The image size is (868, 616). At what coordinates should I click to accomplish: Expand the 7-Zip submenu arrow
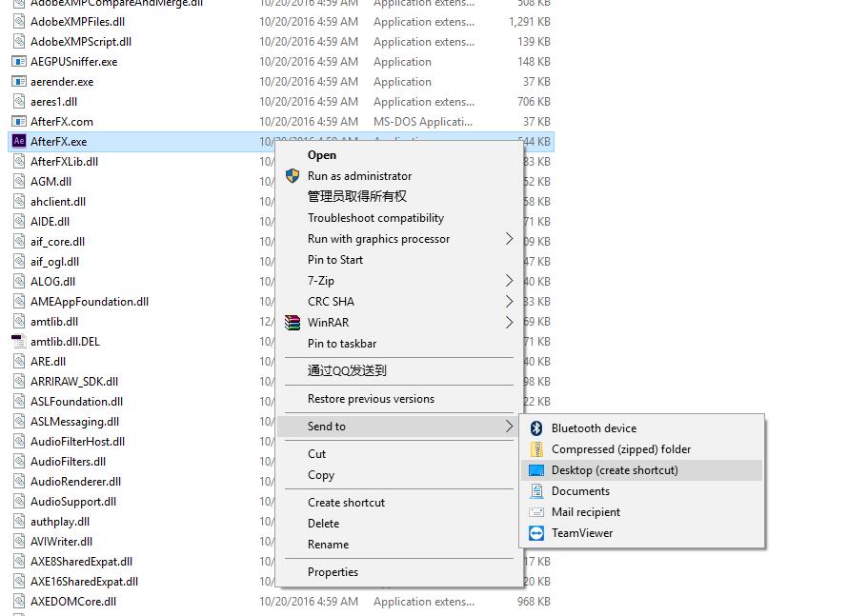[x=509, y=281]
